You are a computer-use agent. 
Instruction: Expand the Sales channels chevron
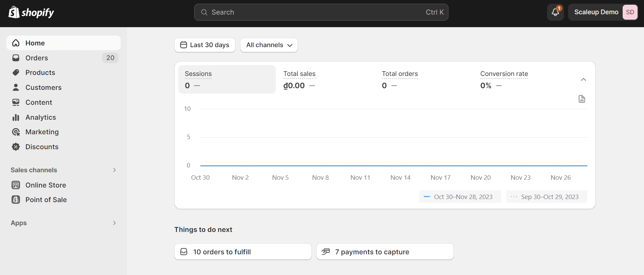pos(114,170)
